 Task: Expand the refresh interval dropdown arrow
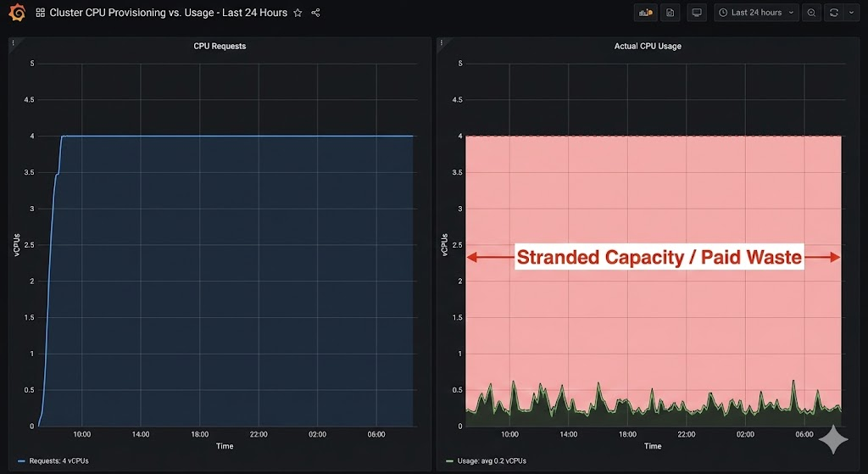850,13
